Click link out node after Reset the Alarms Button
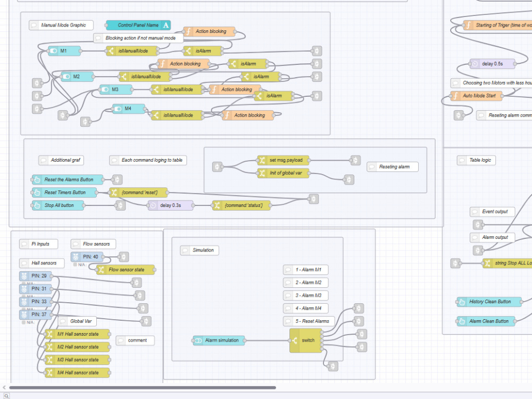 pyautogui.click(x=117, y=179)
